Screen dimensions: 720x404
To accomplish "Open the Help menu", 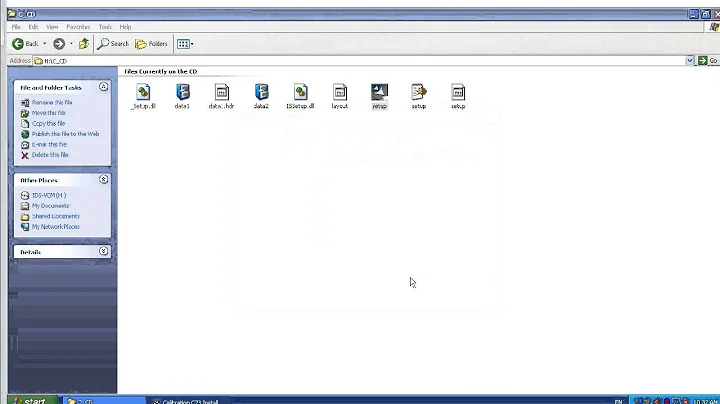I will (x=125, y=27).
